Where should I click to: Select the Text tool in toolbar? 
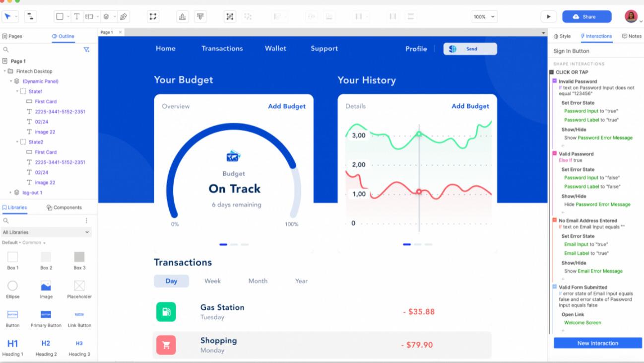pyautogui.click(x=77, y=16)
